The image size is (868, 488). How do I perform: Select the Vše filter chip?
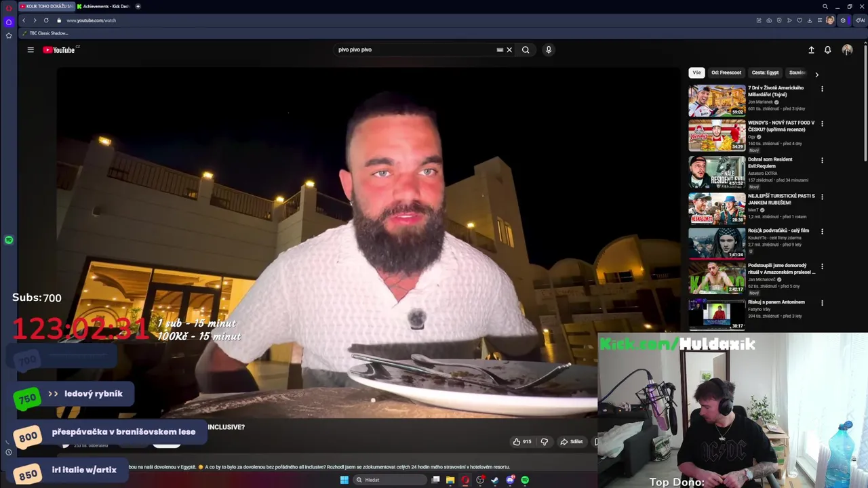point(696,73)
